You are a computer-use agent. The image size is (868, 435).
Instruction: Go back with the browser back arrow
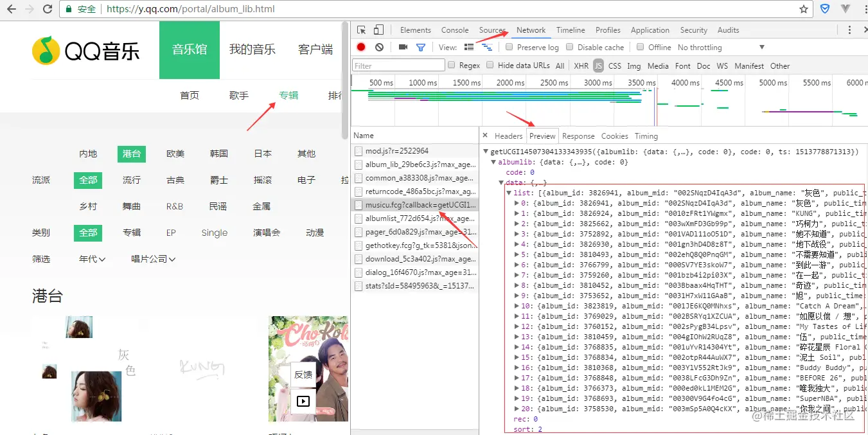tap(12, 9)
